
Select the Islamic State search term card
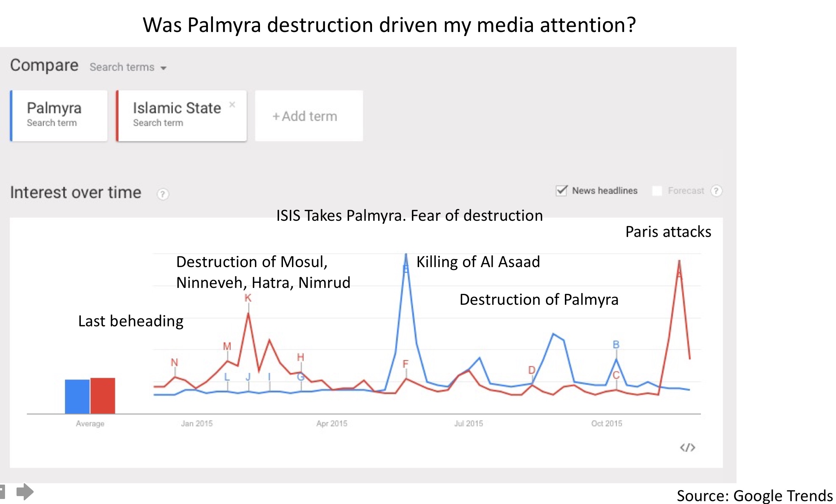click(x=181, y=115)
